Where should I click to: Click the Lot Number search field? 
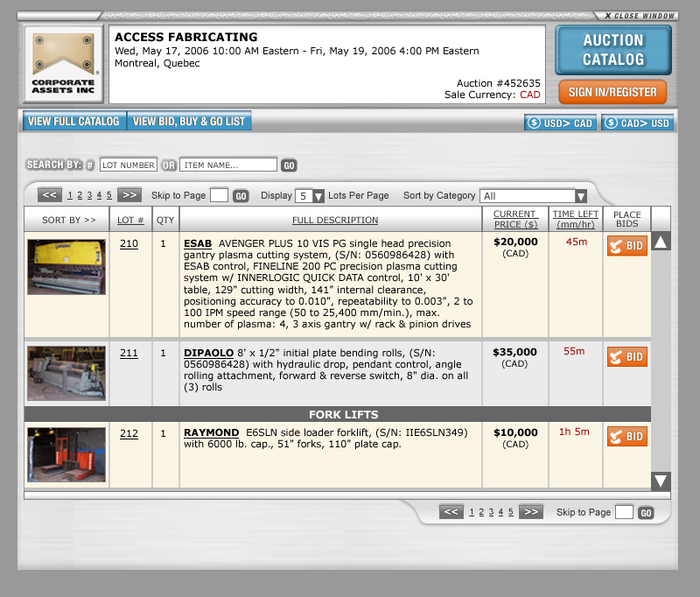click(128, 165)
